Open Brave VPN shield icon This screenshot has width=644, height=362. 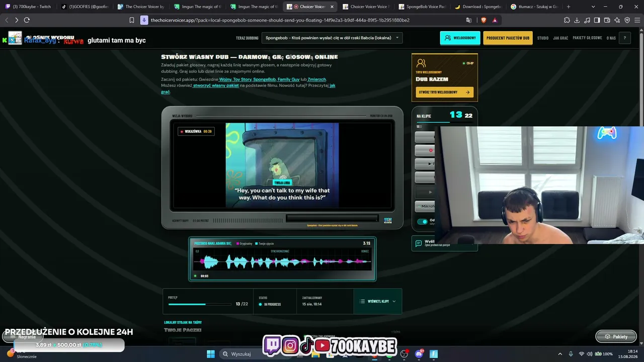point(627,20)
